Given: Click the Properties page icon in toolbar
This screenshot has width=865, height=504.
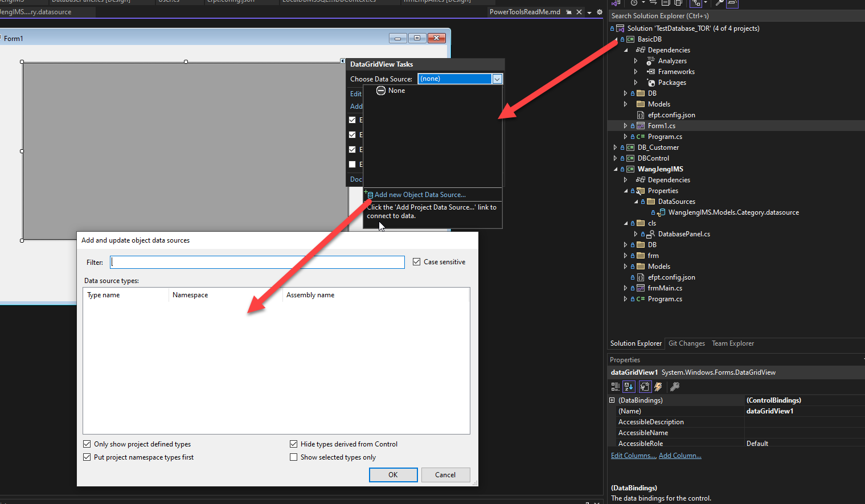Looking at the screenshot, I should coord(645,387).
